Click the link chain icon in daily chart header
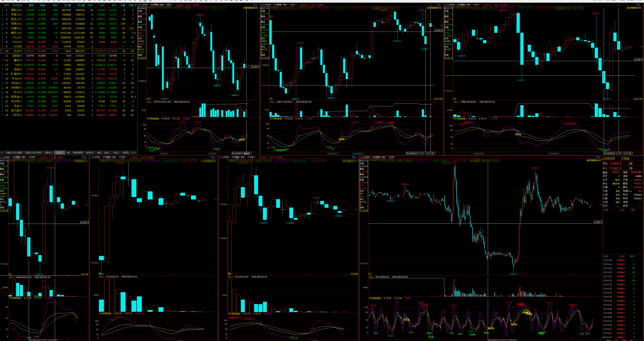 tap(140, 5)
